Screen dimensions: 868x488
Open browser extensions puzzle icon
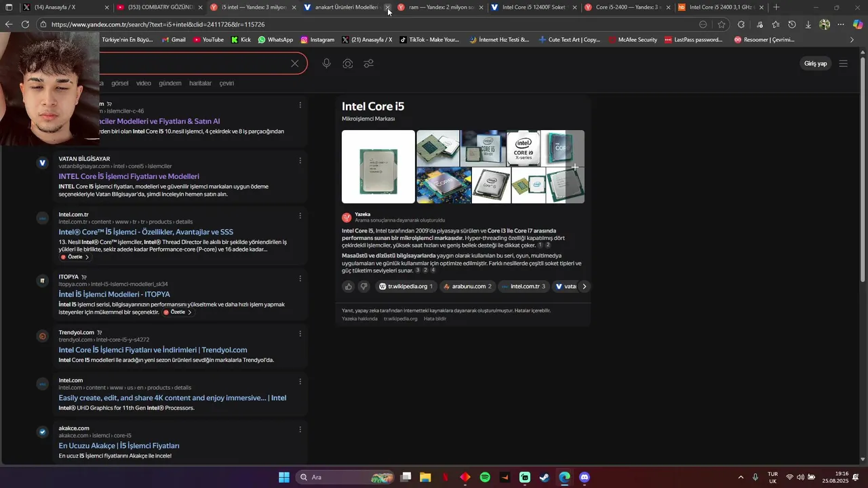click(x=741, y=24)
